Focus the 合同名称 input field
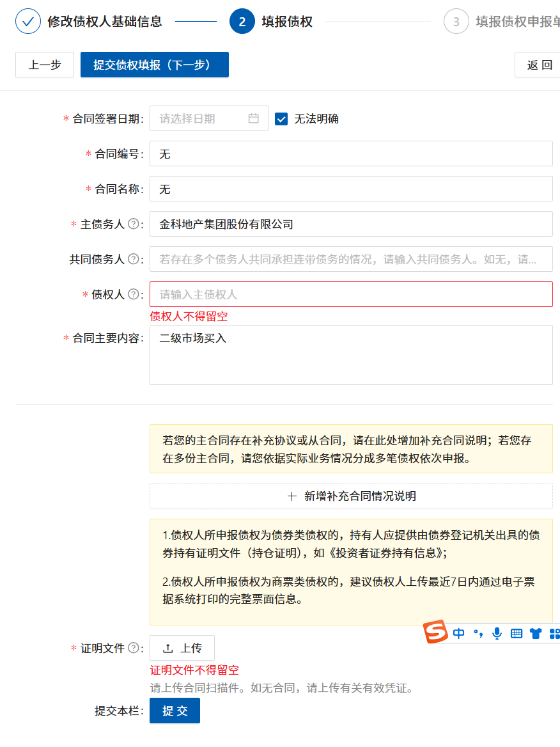This screenshot has height=747, width=560. click(352, 189)
